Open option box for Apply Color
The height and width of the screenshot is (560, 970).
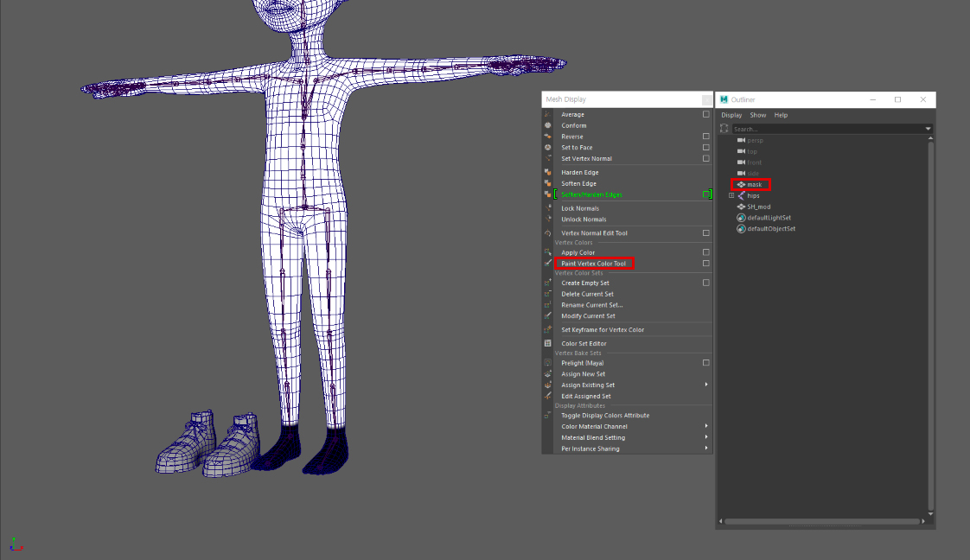[x=705, y=252]
